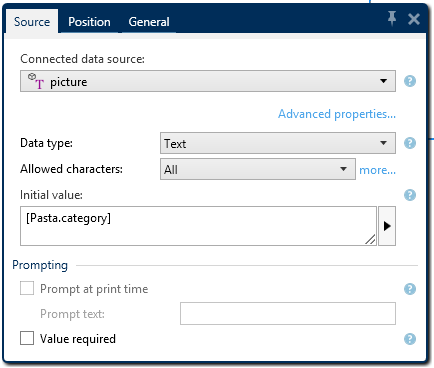Open help icon next to Data type

pos(410,143)
